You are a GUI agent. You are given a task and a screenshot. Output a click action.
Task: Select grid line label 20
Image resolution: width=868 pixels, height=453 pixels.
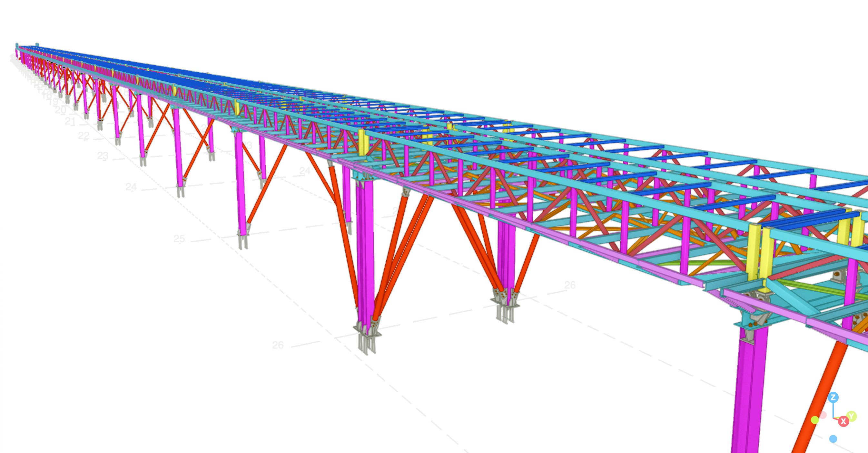click(x=61, y=110)
